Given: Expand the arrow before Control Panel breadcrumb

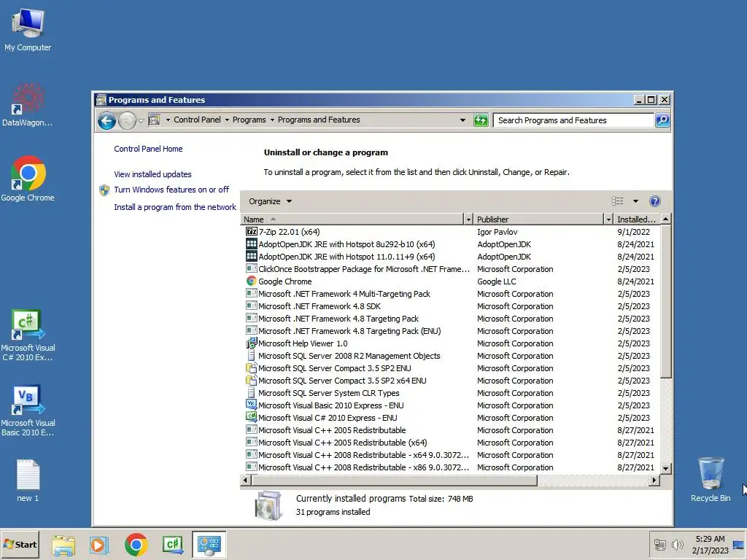Looking at the screenshot, I should pos(168,120).
